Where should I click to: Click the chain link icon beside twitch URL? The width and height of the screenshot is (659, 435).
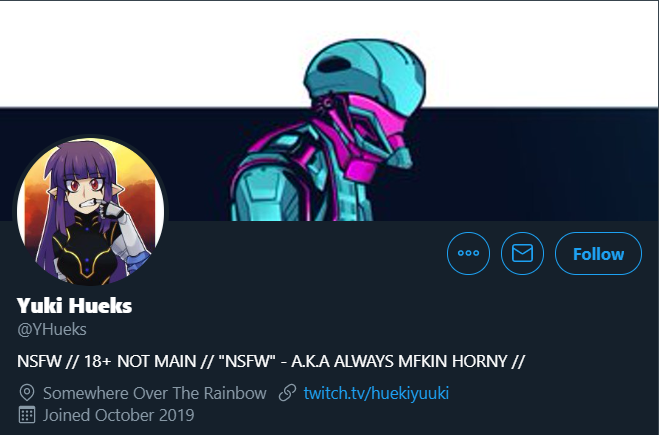point(287,393)
